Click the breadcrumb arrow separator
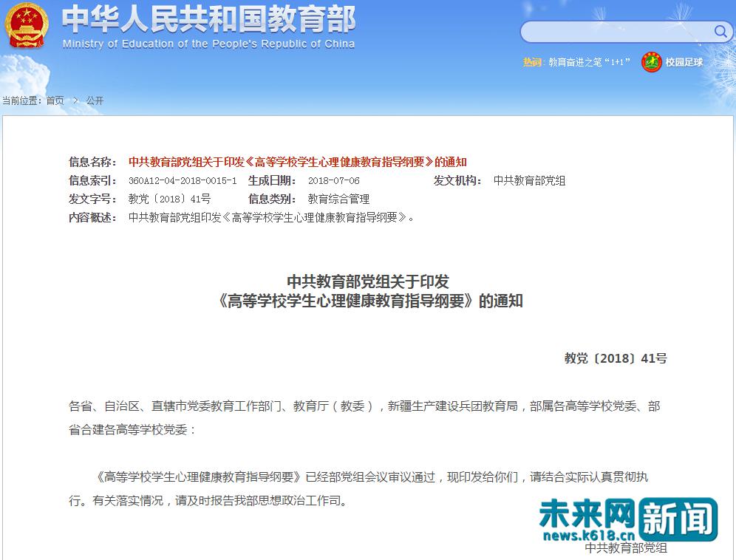The width and height of the screenshot is (736, 560). pyautogui.click(x=75, y=100)
